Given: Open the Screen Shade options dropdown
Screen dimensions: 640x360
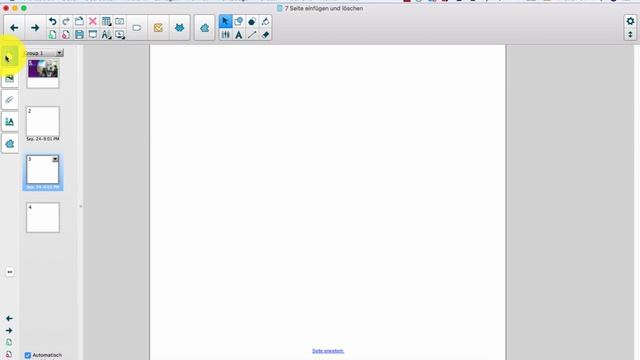Looking at the screenshot, I should coord(120,35).
